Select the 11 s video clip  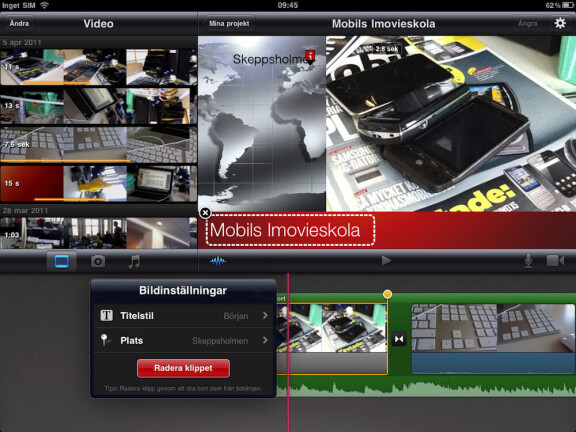[98, 67]
